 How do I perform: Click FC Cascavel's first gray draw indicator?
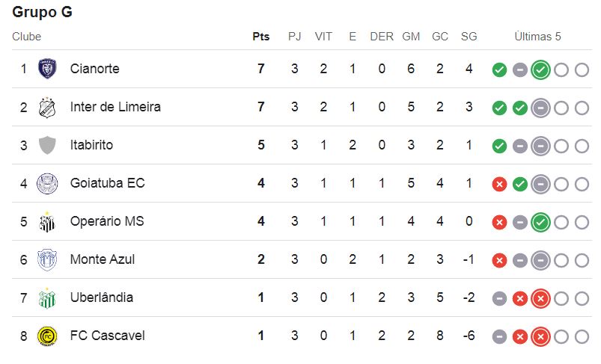click(499, 337)
